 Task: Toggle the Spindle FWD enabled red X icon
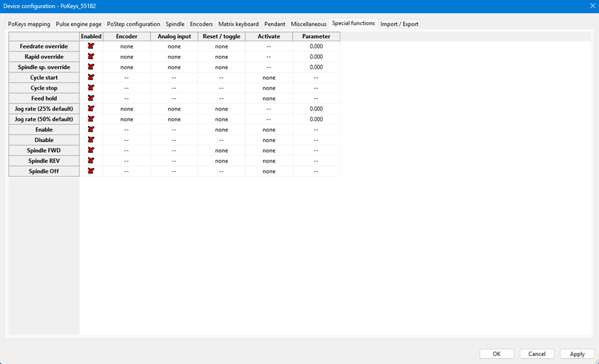(91, 150)
